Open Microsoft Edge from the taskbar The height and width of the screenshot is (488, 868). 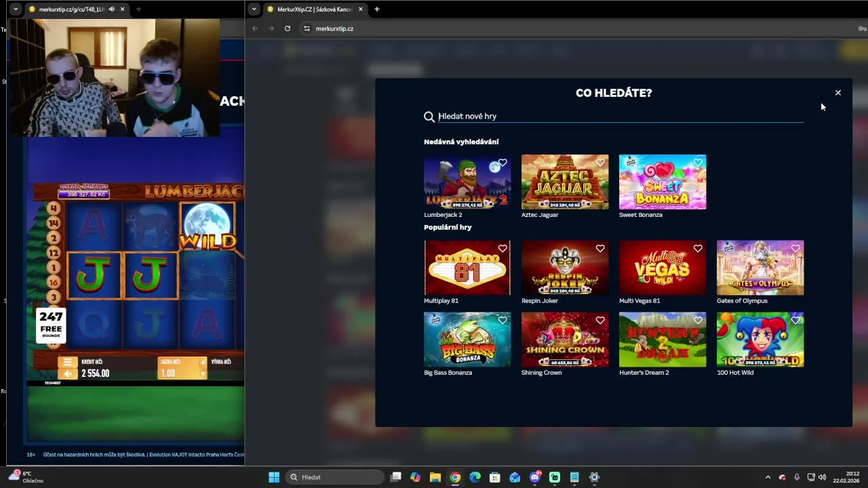(x=475, y=477)
